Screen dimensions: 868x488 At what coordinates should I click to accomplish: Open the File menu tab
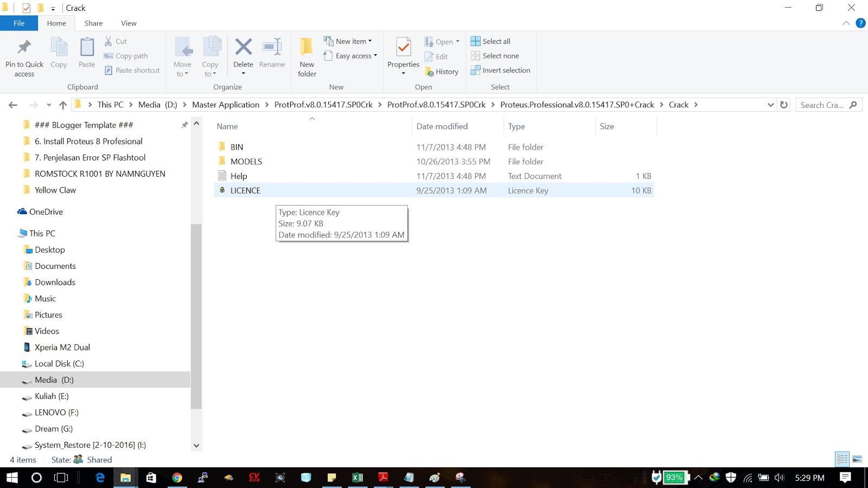pyautogui.click(x=19, y=23)
